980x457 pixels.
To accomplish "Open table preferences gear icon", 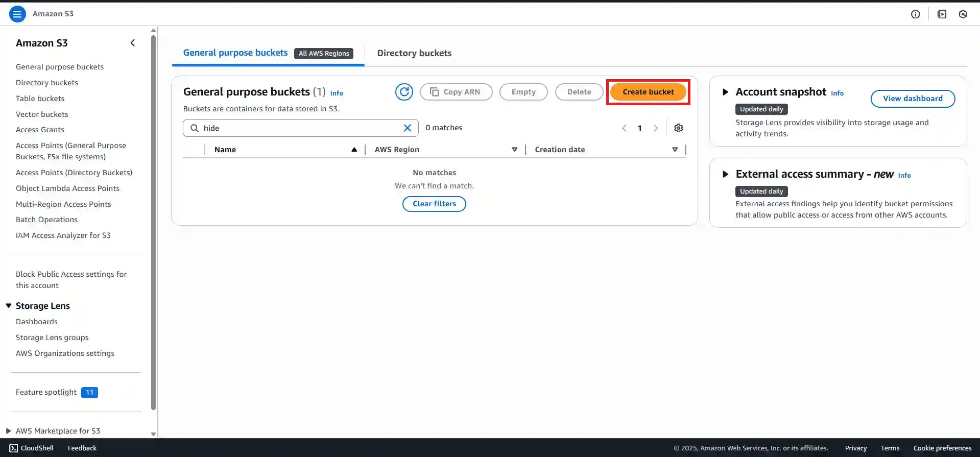I will click(x=678, y=128).
